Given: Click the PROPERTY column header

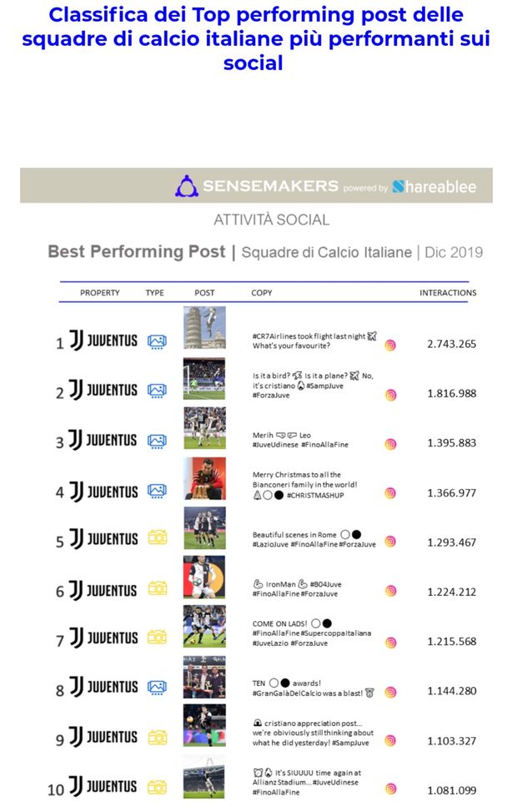Looking at the screenshot, I should [x=100, y=293].
